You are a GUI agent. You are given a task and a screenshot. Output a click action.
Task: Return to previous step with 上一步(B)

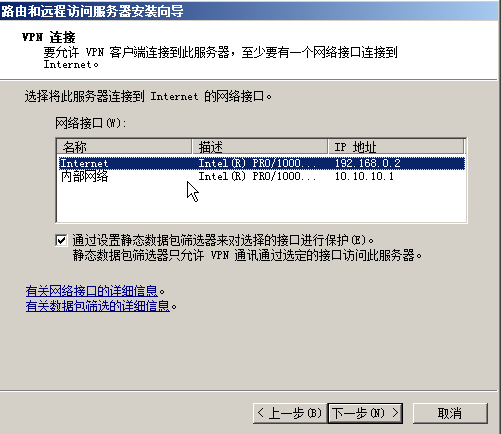(290, 413)
